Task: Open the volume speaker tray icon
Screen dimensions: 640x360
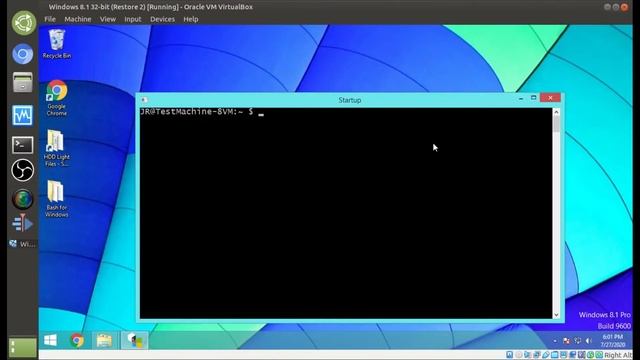Action: click(589, 341)
